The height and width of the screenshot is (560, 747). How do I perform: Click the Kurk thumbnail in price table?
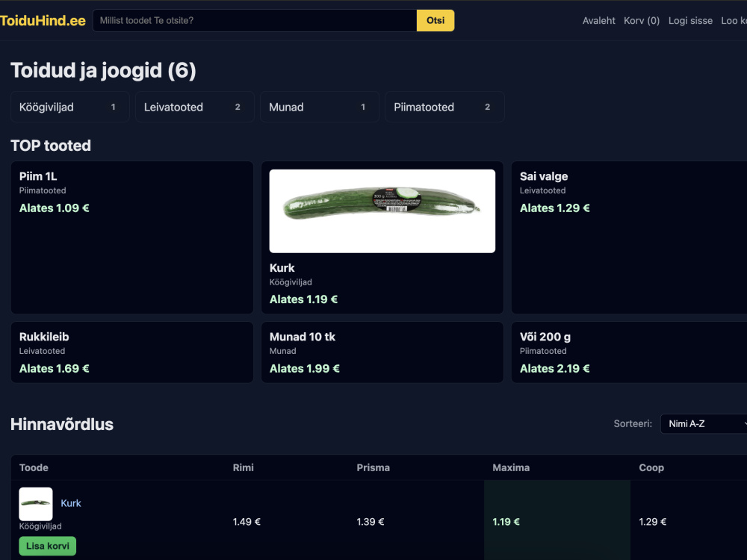coord(36,504)
